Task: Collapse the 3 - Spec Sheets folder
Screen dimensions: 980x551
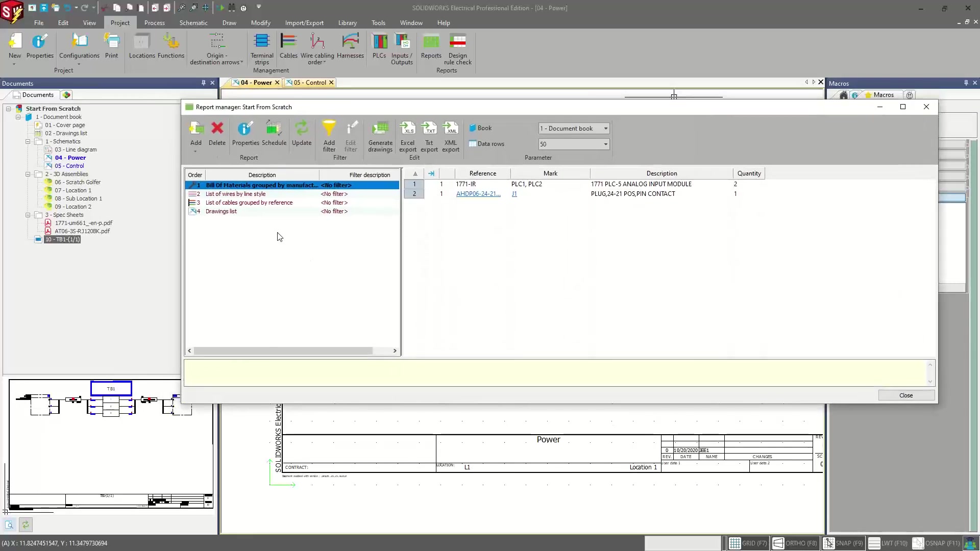Action: coord(28,215)
